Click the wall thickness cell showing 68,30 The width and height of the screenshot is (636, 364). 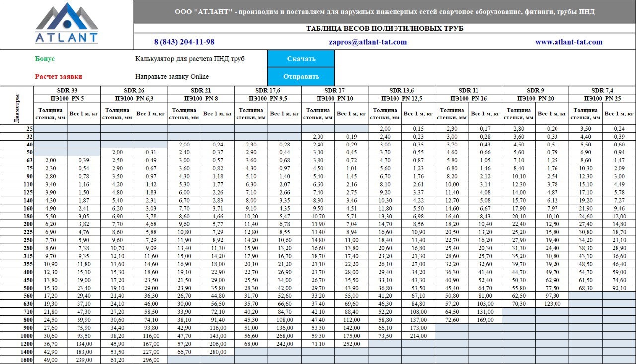[585, 288]
